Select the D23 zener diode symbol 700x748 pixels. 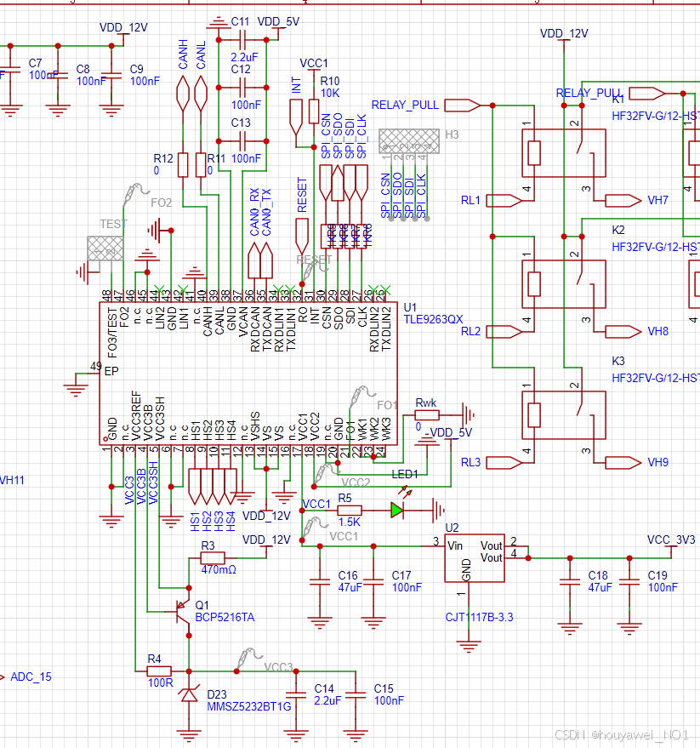click(189, 694)
